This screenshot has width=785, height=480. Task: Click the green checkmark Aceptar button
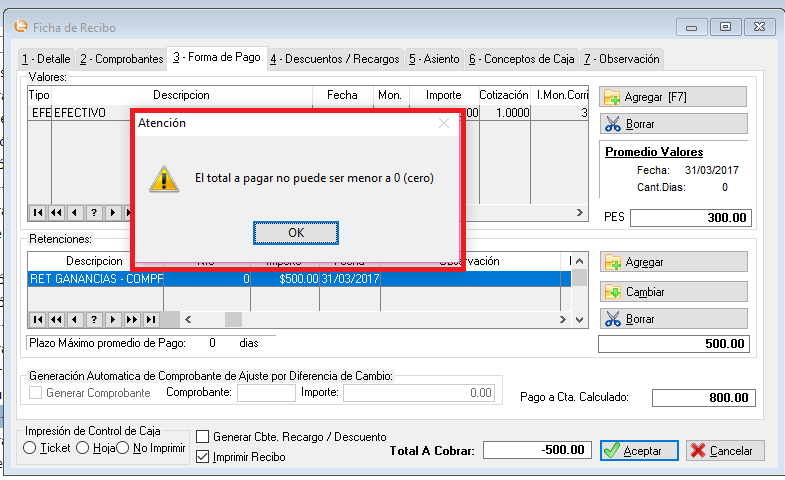[x=640, y=451]
